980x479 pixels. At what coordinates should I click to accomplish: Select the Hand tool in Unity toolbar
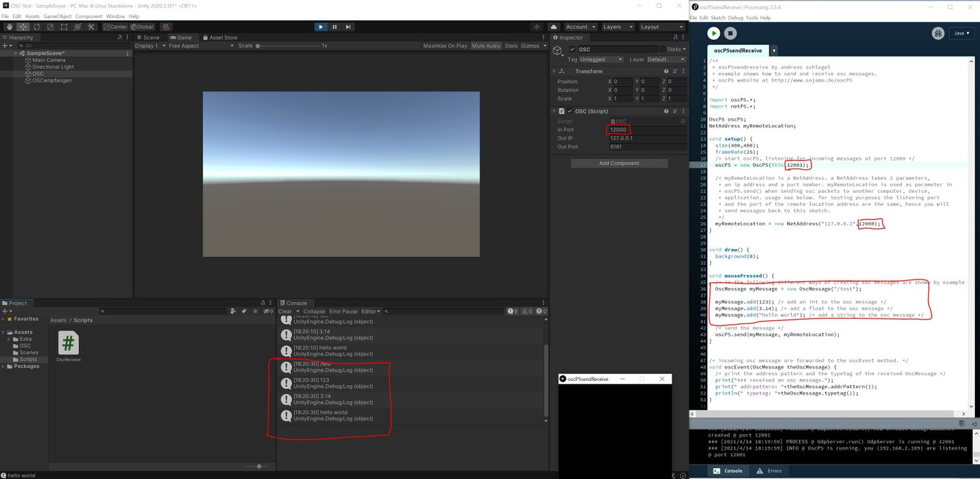point(9,27)
